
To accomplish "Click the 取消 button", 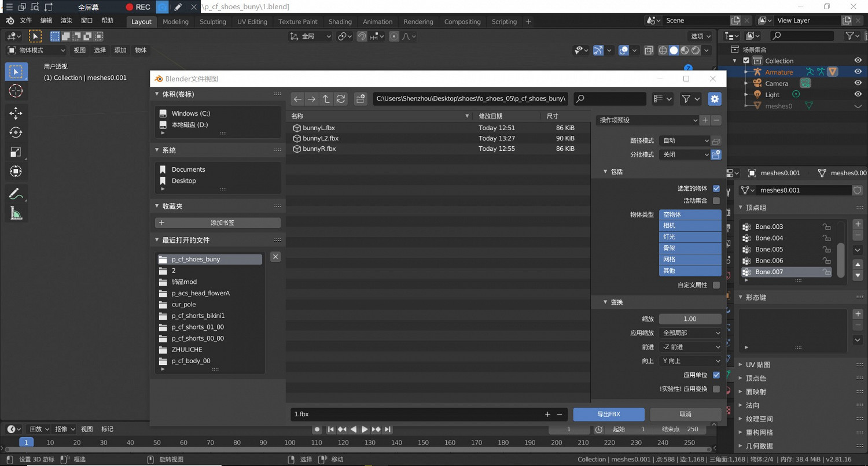I will point(685,414).
